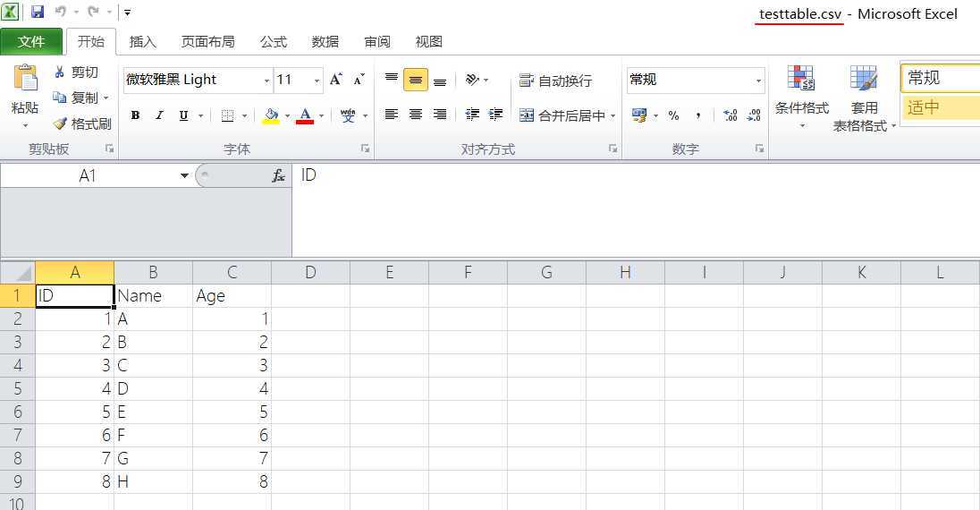Switch to the 插入 ribbon tab
980x510 pixels.
142,41
